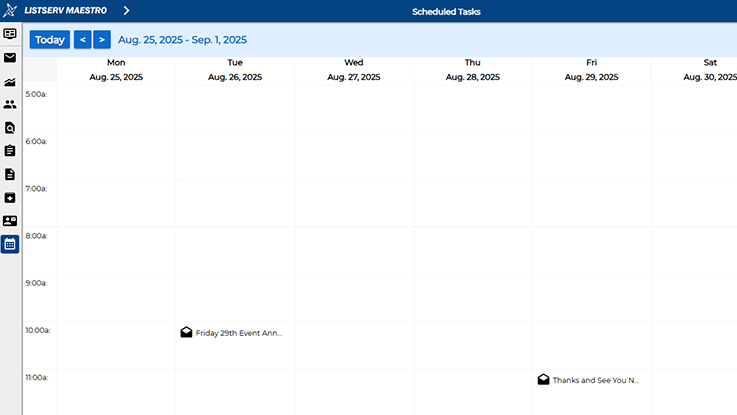Image resolution: width=737 pixels, height=415 pixels.
Task: Open the tracking reports chart icon
Action: pyautogui.click(x=10, y=82)
